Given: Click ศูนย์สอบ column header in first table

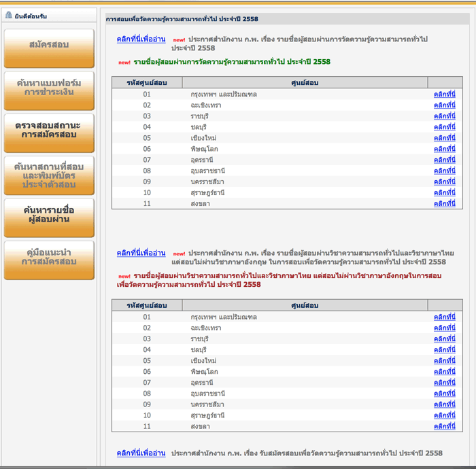Looking at the screenshot, I should (304, 83).
